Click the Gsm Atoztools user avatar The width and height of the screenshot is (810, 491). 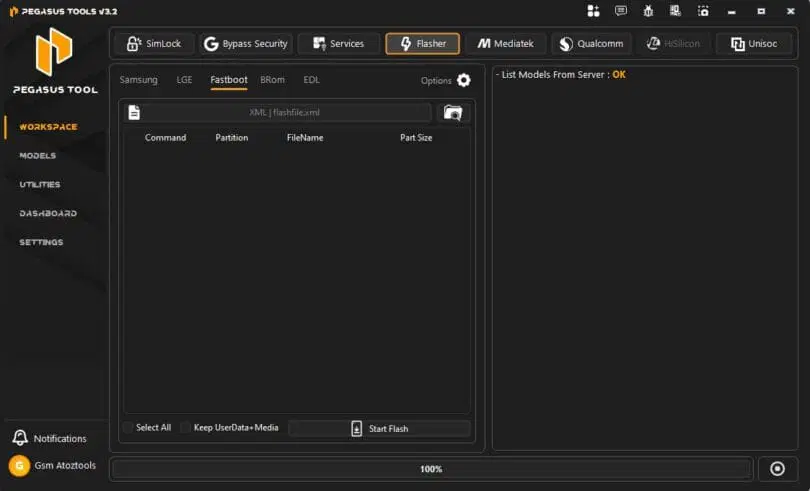coord(19,466)
